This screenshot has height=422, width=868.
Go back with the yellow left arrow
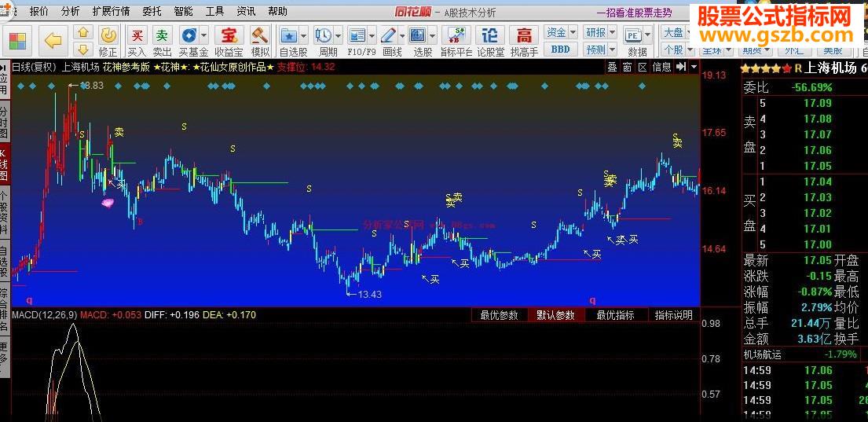tap(53, 40)
